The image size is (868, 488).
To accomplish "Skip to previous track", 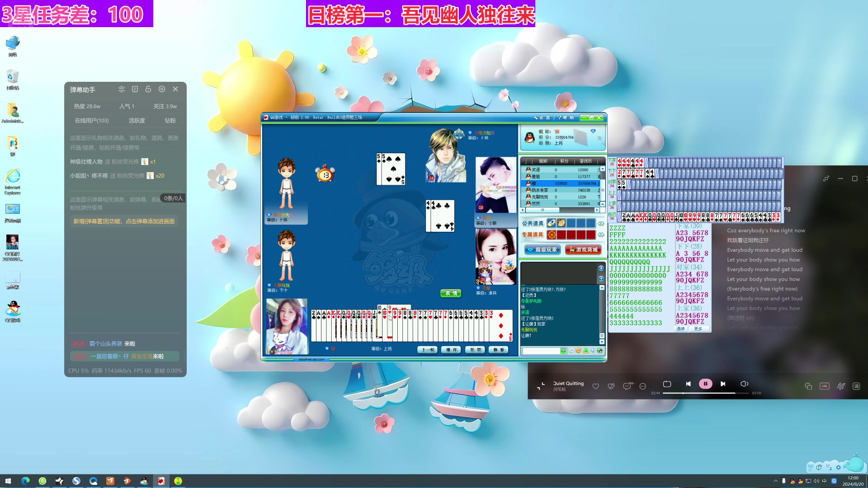I will 688,384.
